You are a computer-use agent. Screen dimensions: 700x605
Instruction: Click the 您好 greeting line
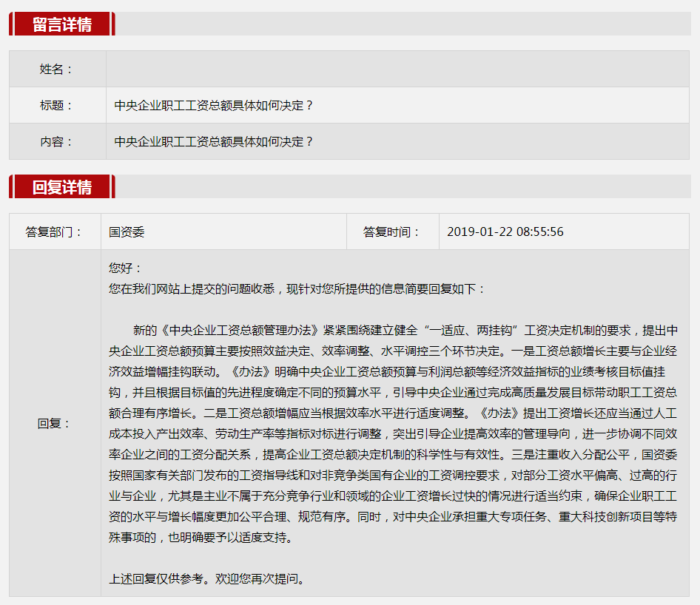coord(125,268)
